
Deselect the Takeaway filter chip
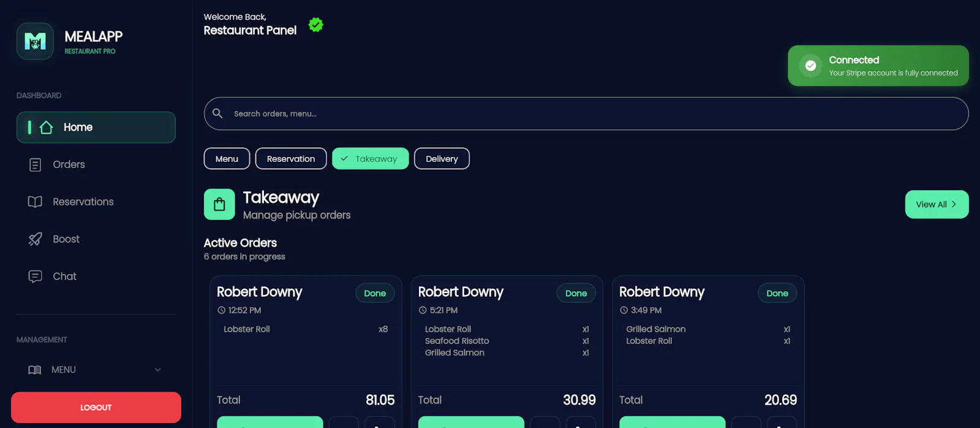370,159
